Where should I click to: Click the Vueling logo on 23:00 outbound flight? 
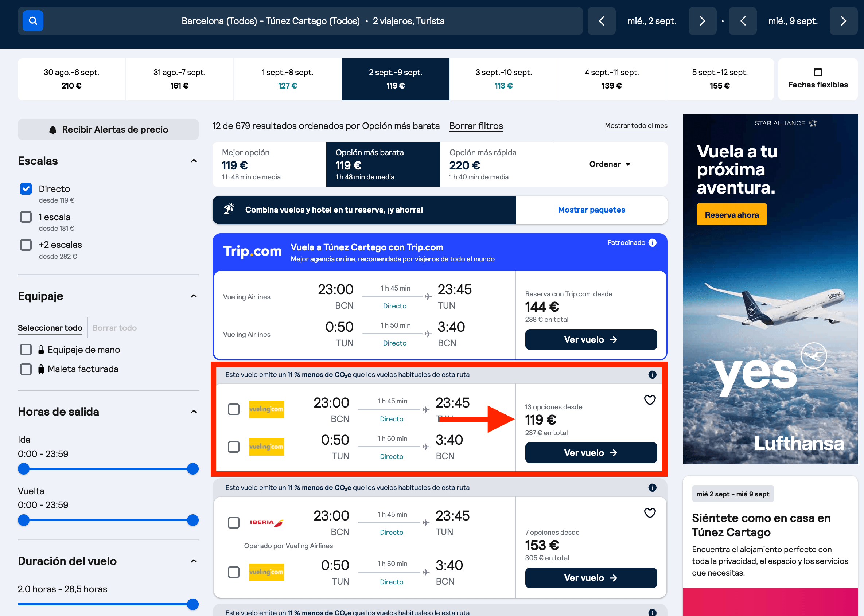(266, 409)
